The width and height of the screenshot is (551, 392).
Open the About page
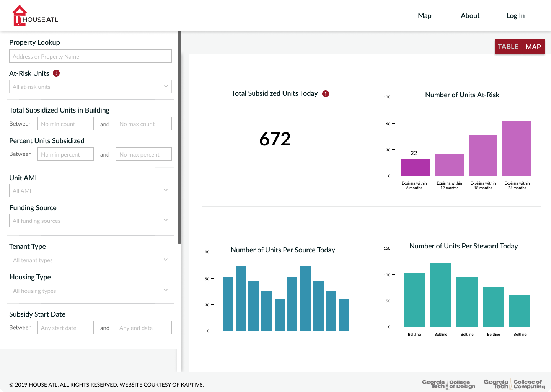pyautogui.click(x=470, y=16)
